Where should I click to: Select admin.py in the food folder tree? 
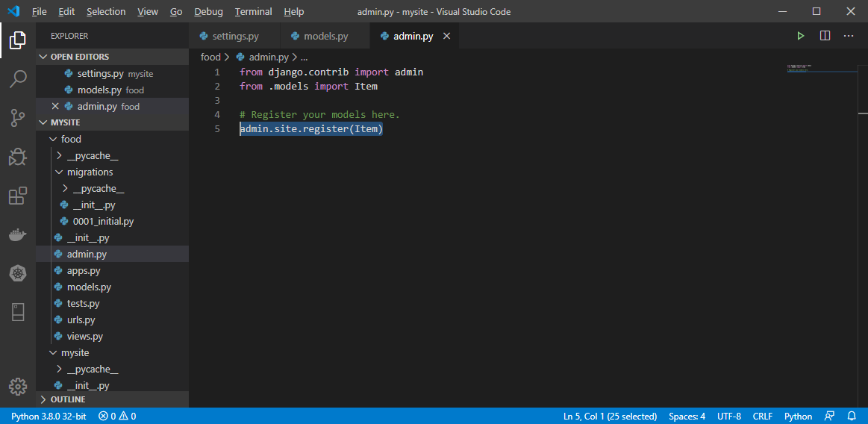click(113, 254)
